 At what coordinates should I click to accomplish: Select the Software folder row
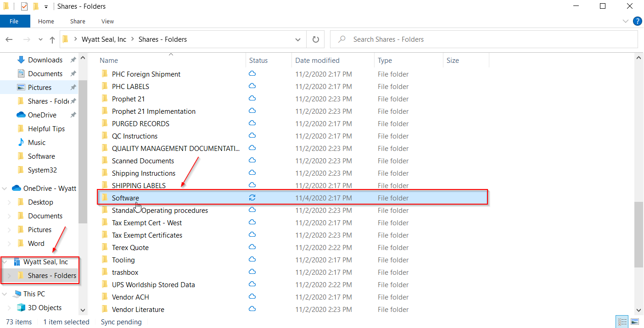[x=292, y=198]
